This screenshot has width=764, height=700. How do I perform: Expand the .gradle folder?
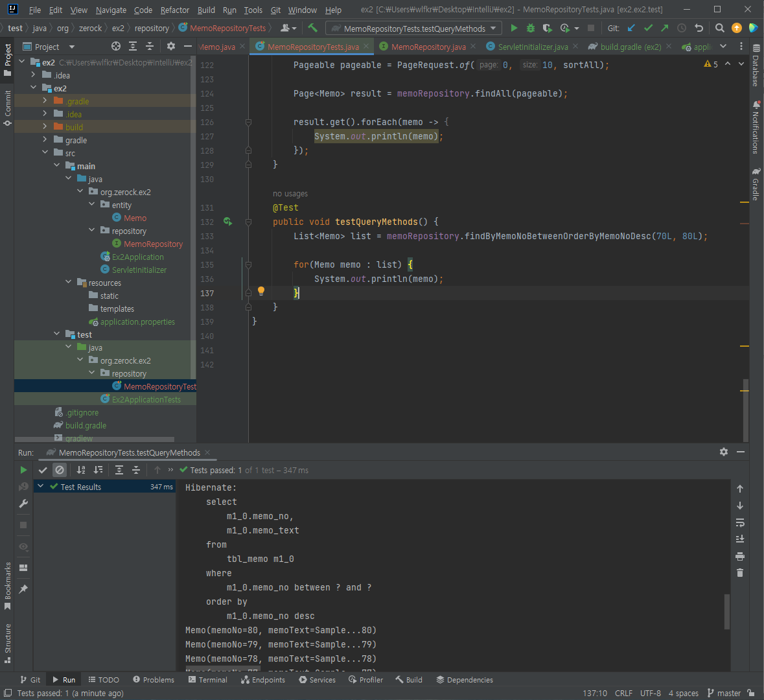point(45,100)
